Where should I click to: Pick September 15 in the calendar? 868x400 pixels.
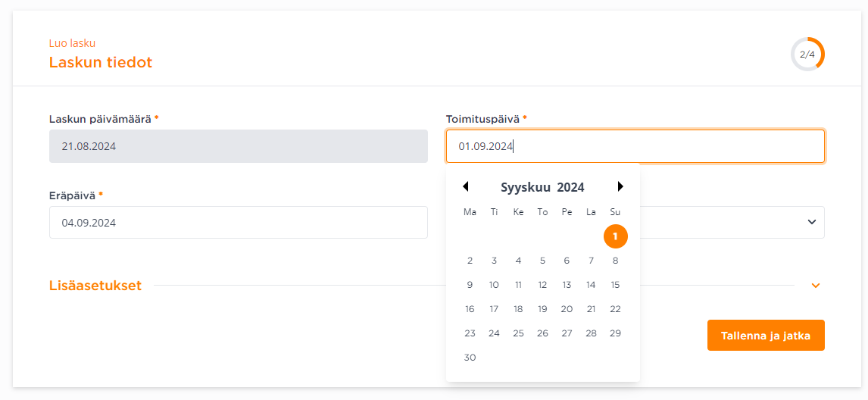[x=615, y=285]
